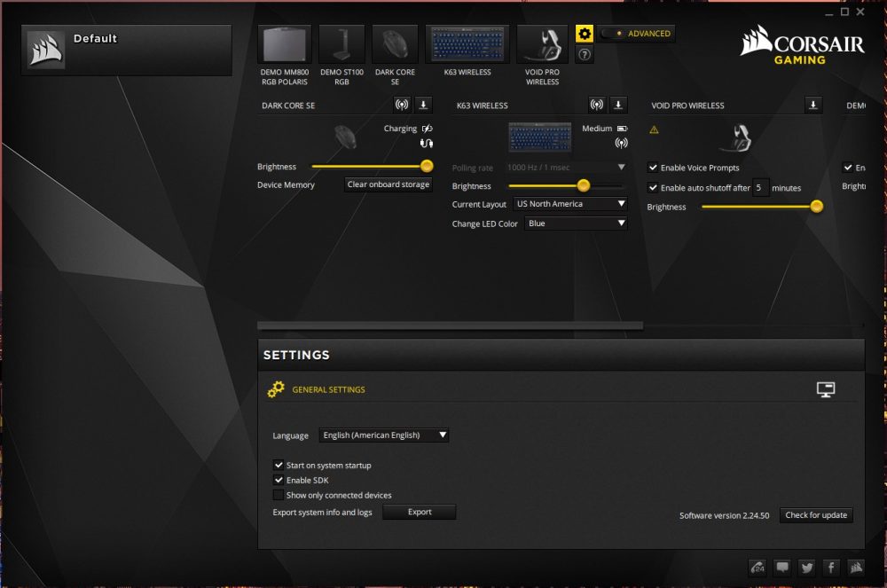Toggle Enable auto shutoff after checkbox
This screenshot has height=588, width=887.
click(x=653, y=187)
